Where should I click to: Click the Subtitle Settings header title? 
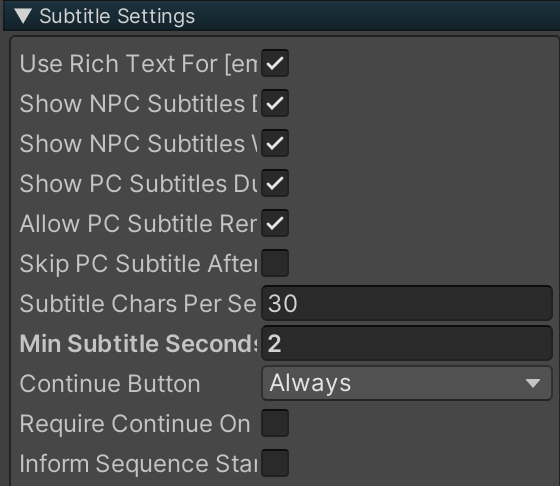(117, 16)
